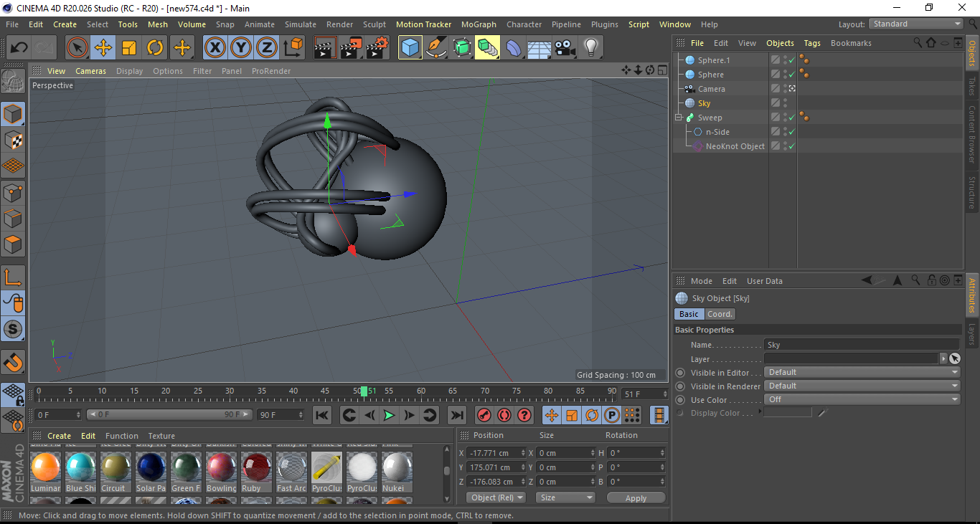The width and height of the screenshot is (980, 524).
Task: Open the MoGraph menu
Action: coord(479,24)
